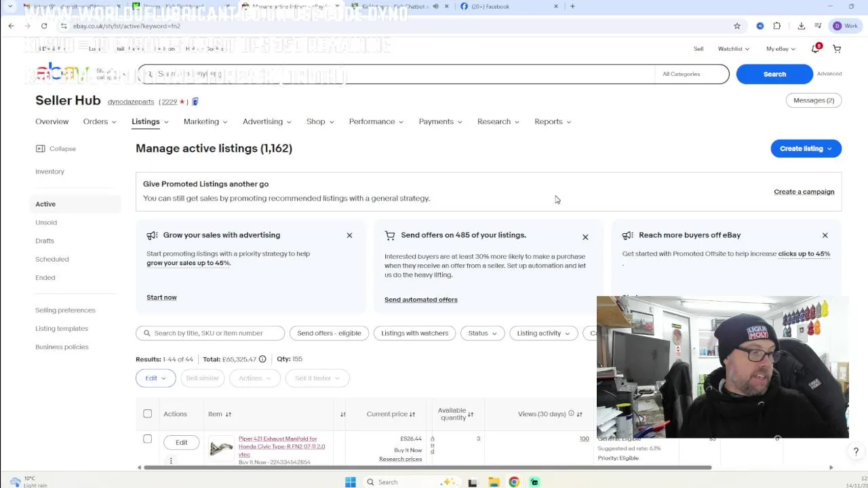Go back with the browser back arrow
Viewport: 868px width, 488px height.
pos(11,26)
